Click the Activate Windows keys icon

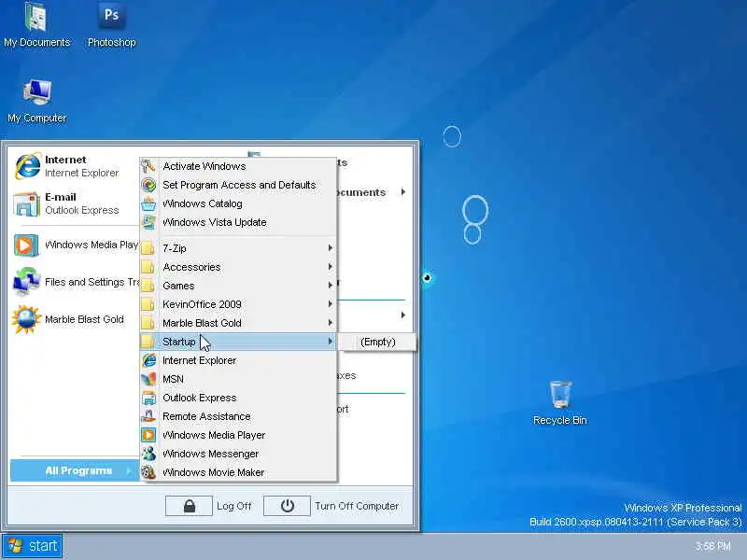pos(148,166)
